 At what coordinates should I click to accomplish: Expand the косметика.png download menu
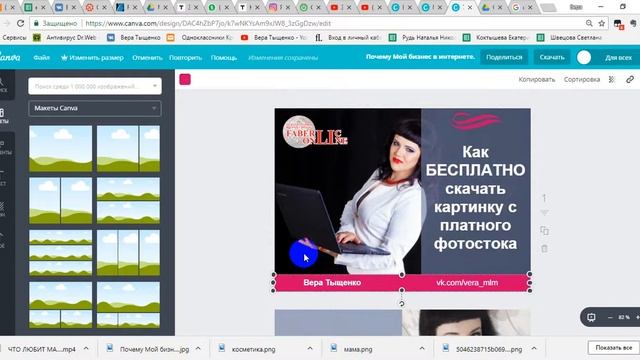(310, 349)
